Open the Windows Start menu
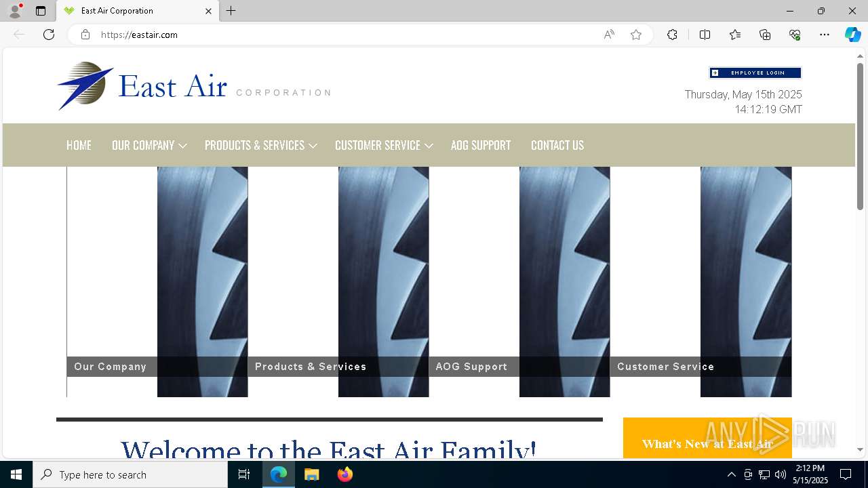This screenshot has height=488, width=868. [x=16, y=474]
